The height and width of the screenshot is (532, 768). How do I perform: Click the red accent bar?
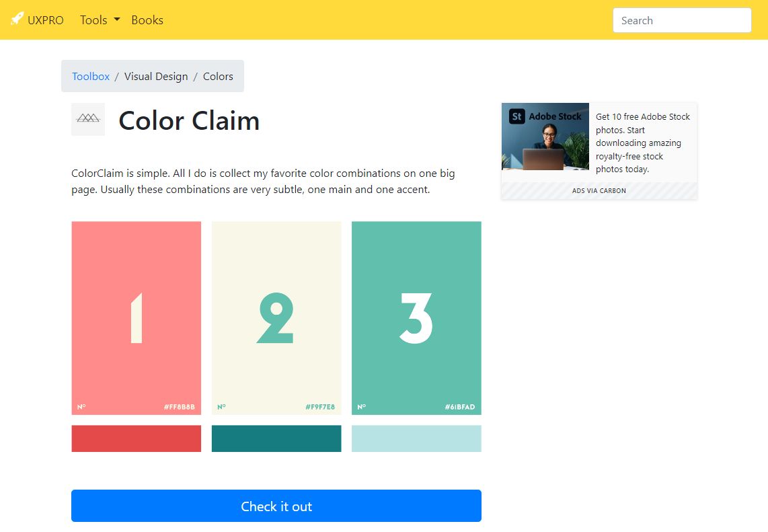tap(136, 439)
